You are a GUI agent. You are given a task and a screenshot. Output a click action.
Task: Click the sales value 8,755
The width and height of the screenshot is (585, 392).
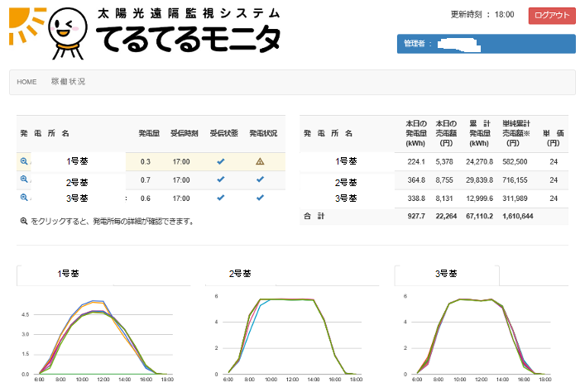tap(444, 180)
